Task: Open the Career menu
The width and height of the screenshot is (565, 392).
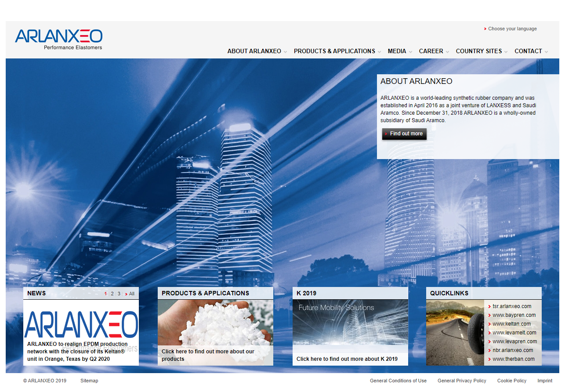Action: 431,51
